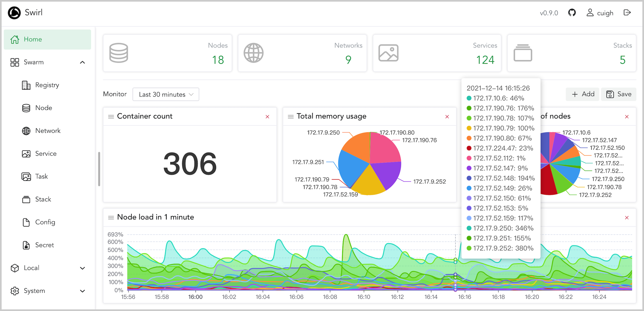Save the dashboard layout
This screenshot has width=644, height=311.
tap(619, 94)
